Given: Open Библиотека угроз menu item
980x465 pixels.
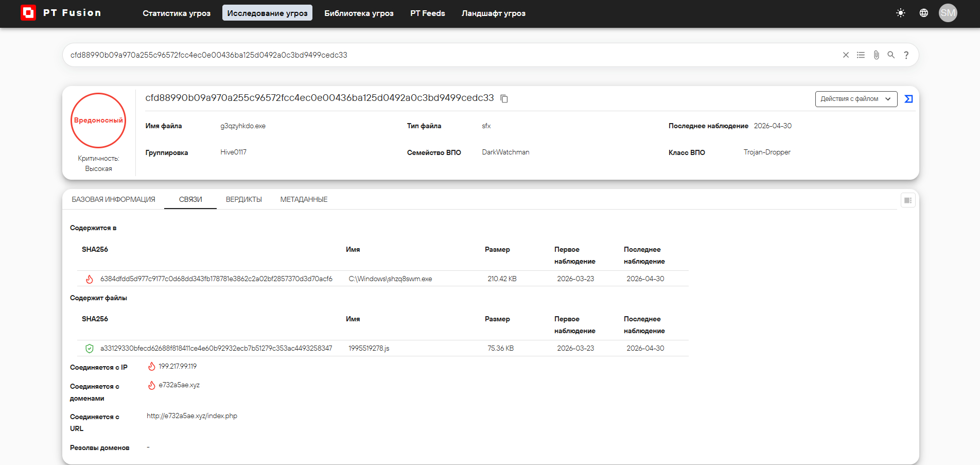Looking at the screenshot, I should coord(359,13).
